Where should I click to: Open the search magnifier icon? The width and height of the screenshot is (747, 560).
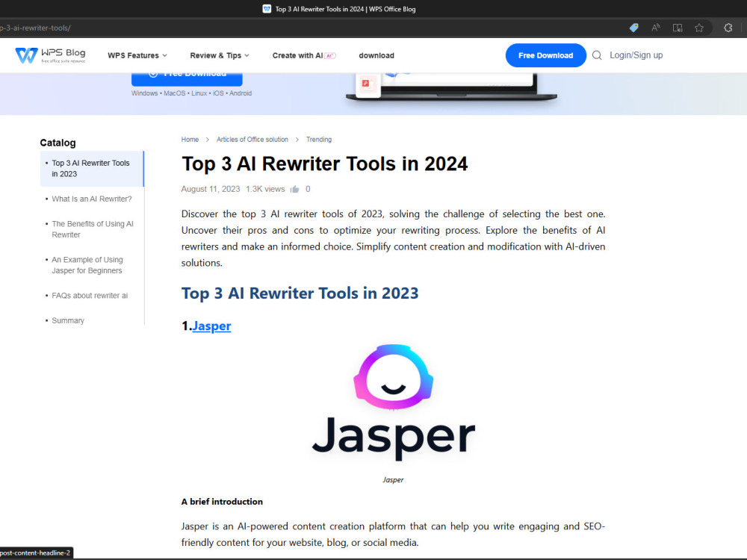pos(596,55)
